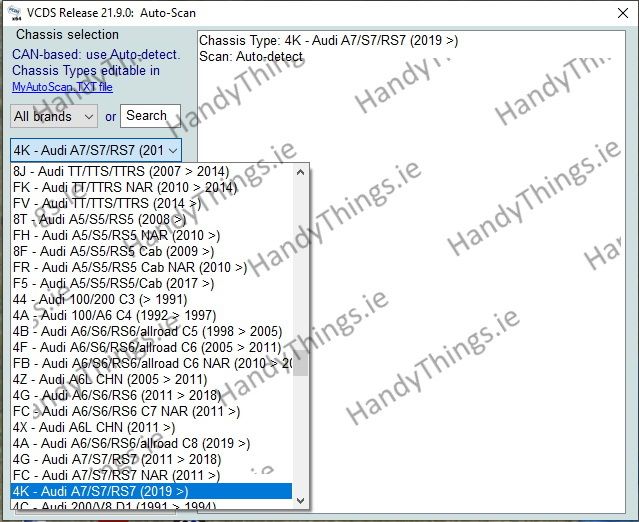Select 8J - Audi TT/TTS/TTRS (2007 > 2014)
The width and height of the screenshot is (639, 522).
point(152,171)
